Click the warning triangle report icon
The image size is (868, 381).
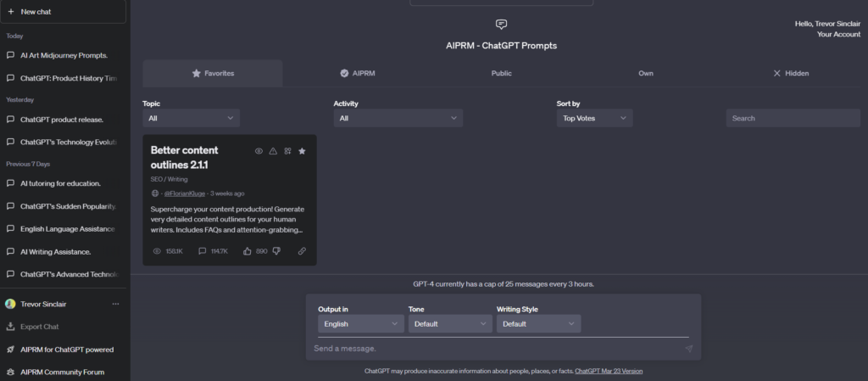click(x=273, y=151)
